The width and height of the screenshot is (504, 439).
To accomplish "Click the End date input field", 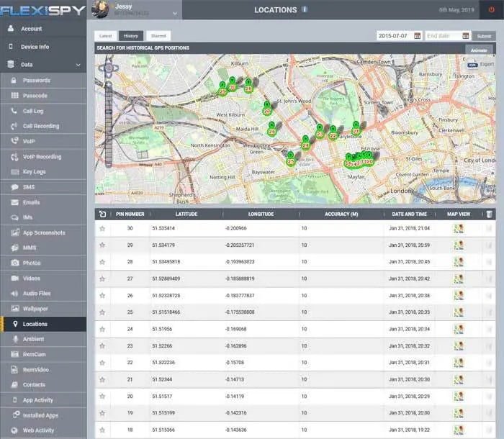I will pos(444,36).
